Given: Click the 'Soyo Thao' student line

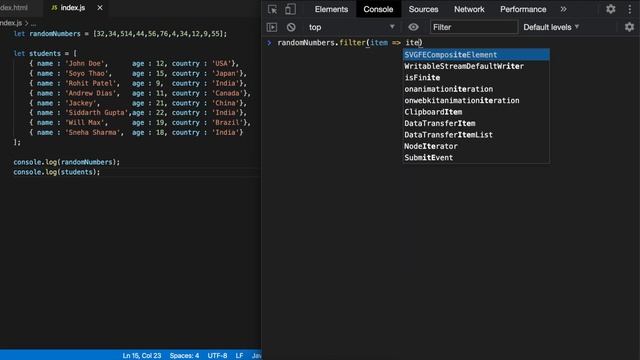Looking at the screenshot, I should click(138, 73).
